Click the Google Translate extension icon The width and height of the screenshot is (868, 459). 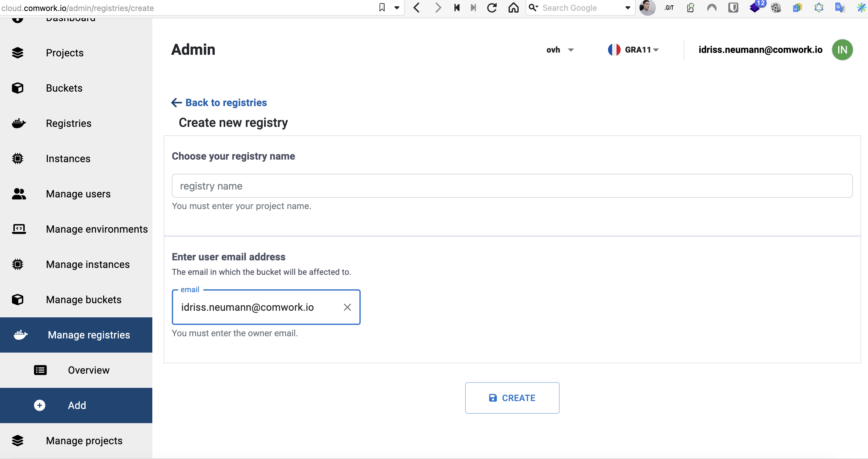(x=840, y=8)
